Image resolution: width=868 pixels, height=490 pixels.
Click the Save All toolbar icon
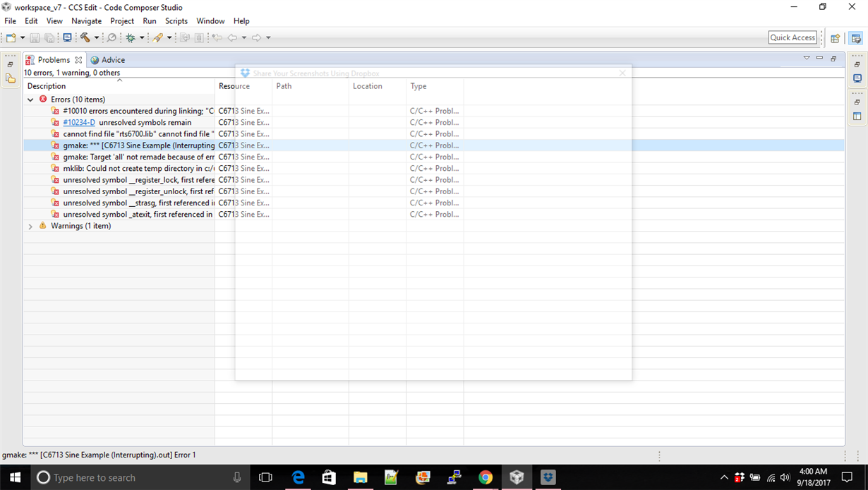point(49,37)
